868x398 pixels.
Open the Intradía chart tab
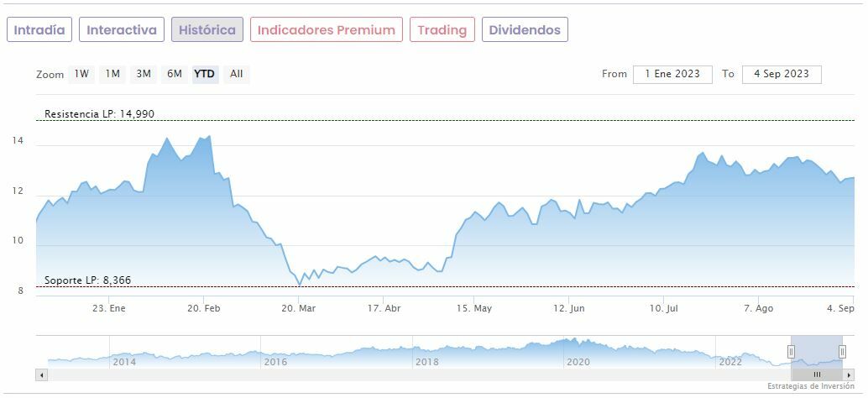(x=39, y=30)
